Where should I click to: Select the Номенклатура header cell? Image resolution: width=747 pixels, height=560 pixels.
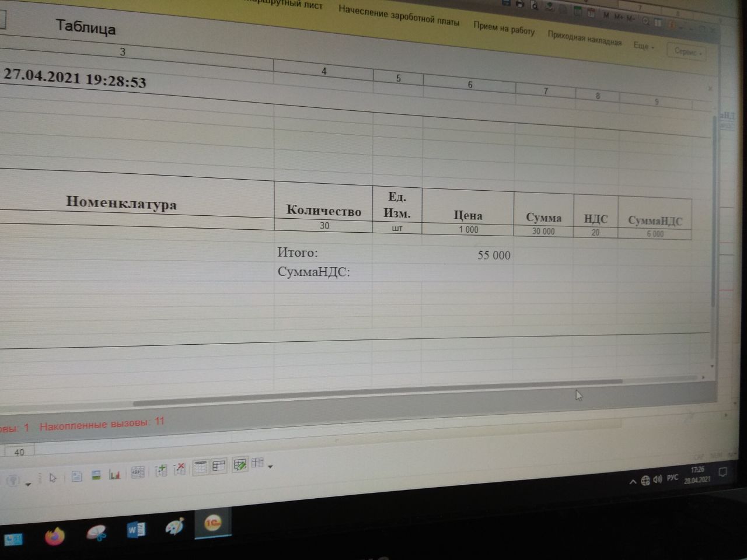click(121, 203)
